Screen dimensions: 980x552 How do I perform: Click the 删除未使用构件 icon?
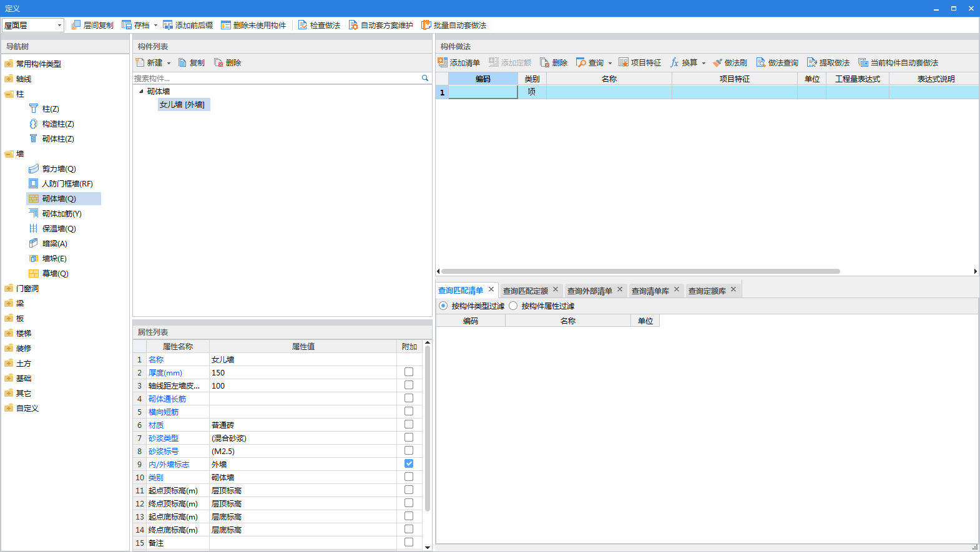pyautogui.click(x=226, y=25)
